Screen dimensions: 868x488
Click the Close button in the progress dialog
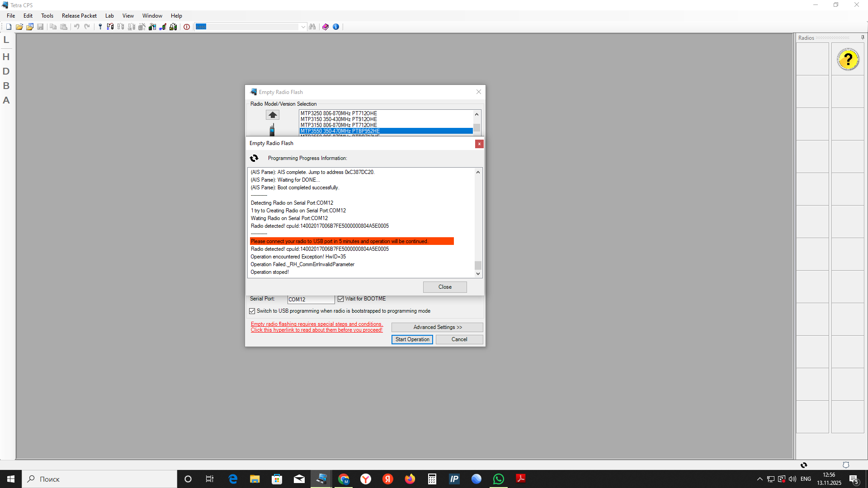(444, 287)
